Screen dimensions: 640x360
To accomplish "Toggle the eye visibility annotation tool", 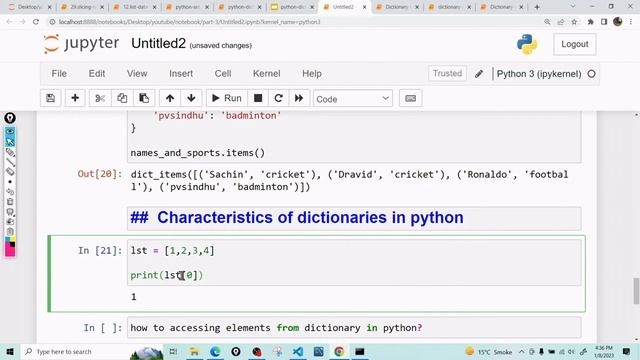I will (x=10, y=131).
